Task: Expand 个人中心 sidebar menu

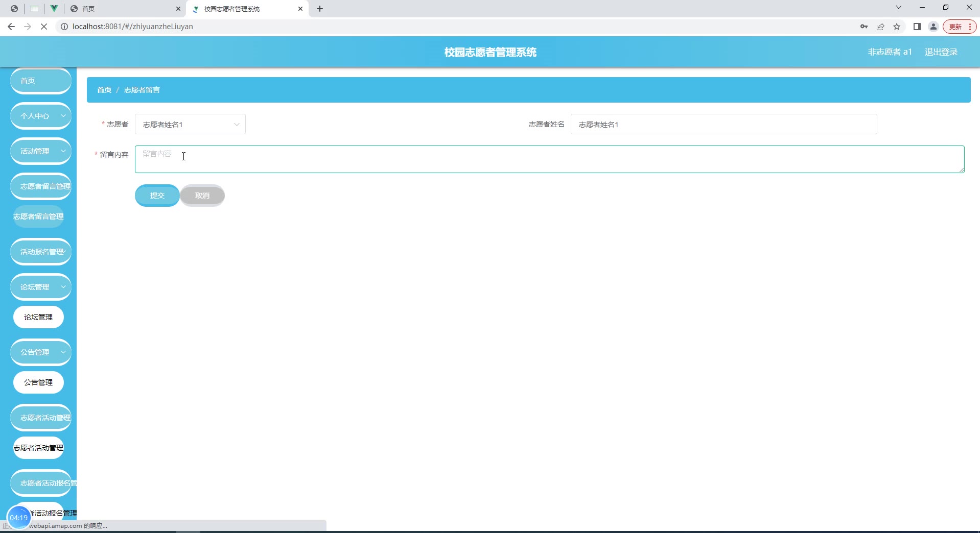Action: (x=41, y=116)
